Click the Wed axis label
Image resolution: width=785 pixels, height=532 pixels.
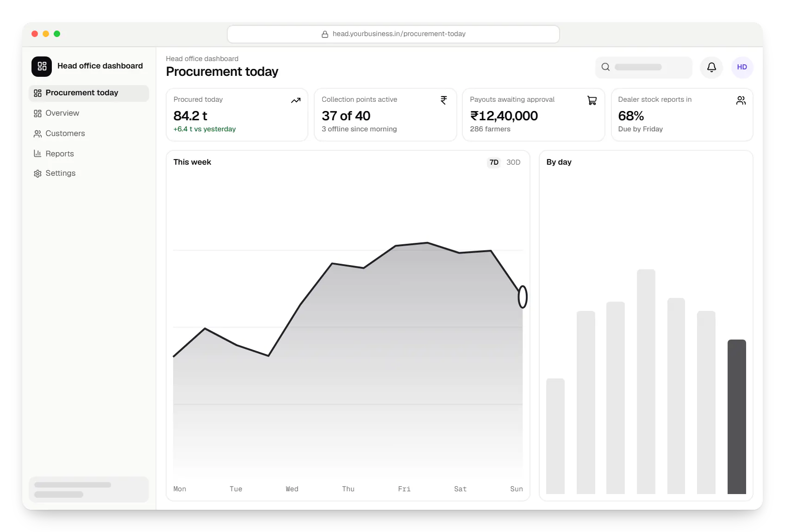pyautogui.click(x=292, y=489)
